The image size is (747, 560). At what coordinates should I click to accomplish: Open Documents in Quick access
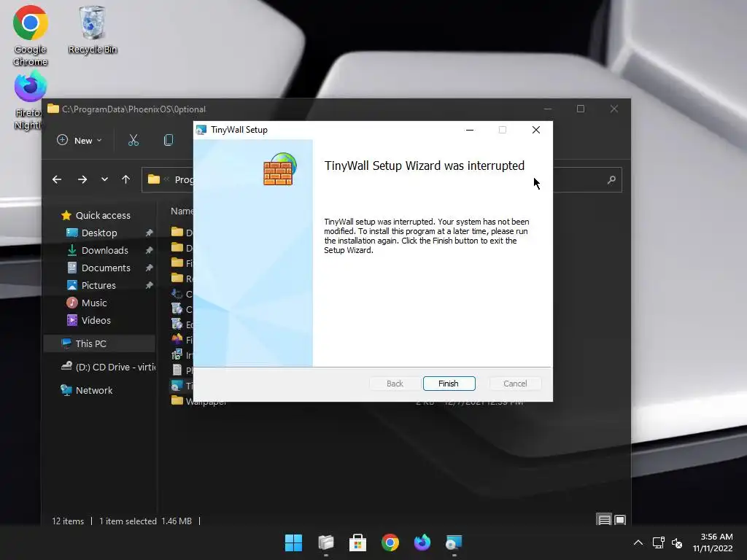(x=99, y=268)
